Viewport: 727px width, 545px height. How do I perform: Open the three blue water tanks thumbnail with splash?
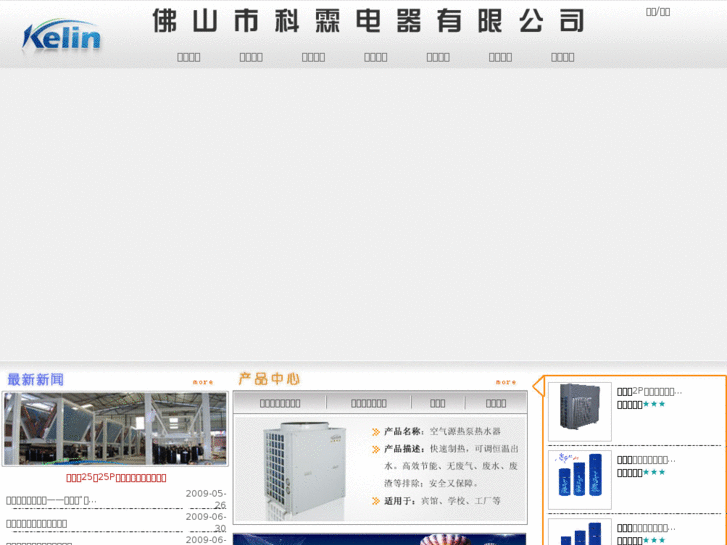click(580, 480)
